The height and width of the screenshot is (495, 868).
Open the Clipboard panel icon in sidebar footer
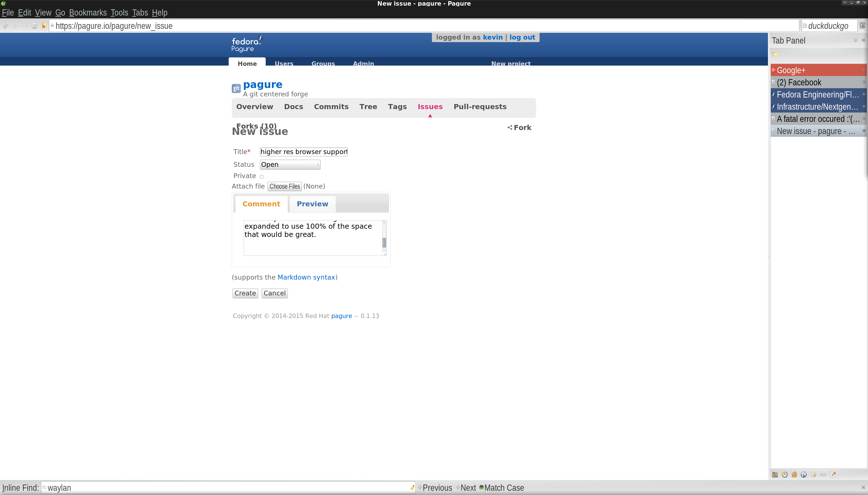(794, 475)
